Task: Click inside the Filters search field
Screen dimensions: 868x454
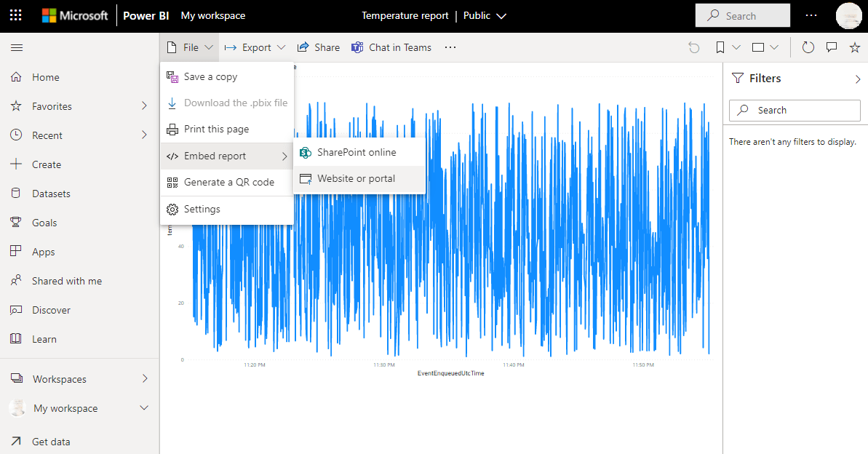Action: pyautogui.click(x=794, y=110)
